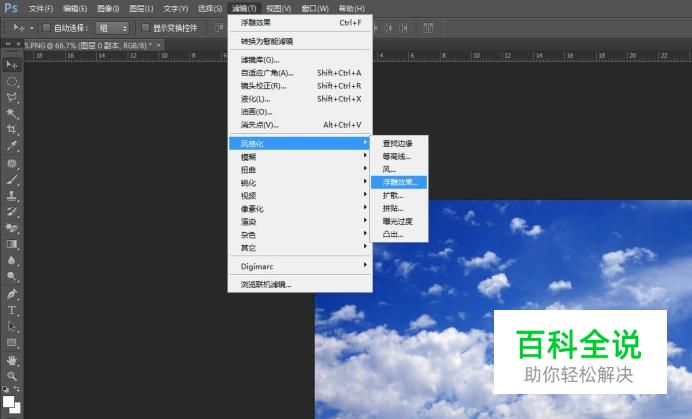Expand the 视频 submenu
Viewport: 692px width, 419px height.
point(300,195)
